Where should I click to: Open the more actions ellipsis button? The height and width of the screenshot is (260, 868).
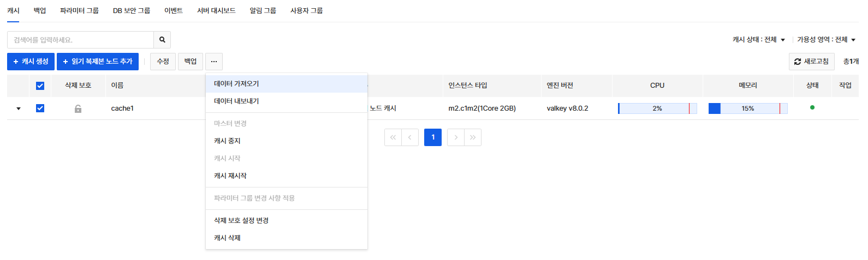214,62
